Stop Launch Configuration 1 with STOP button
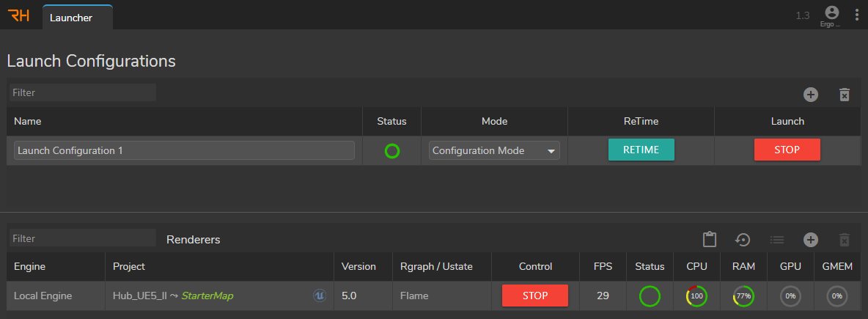The image size is (868, 319). pos(787,150)
